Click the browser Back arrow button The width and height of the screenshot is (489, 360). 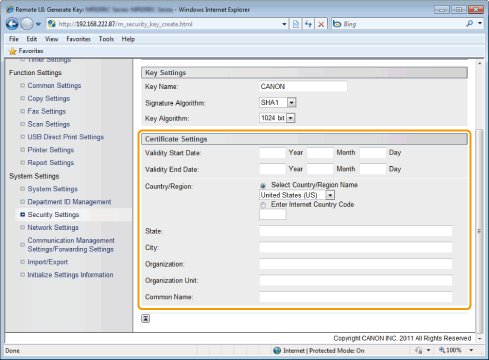(x=12, y=24)
